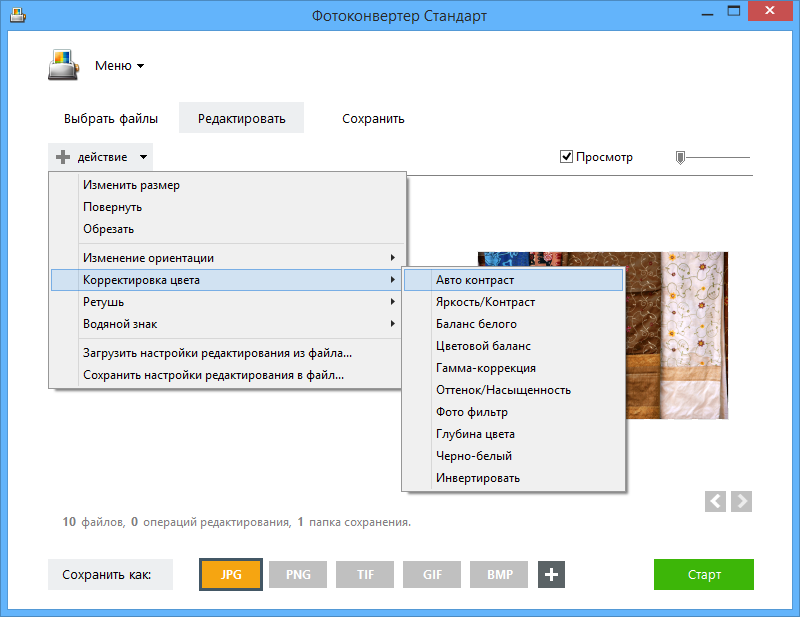Select PNG output format
The image size is (800, 617).
pyautogui.click(x=298, y=574)
